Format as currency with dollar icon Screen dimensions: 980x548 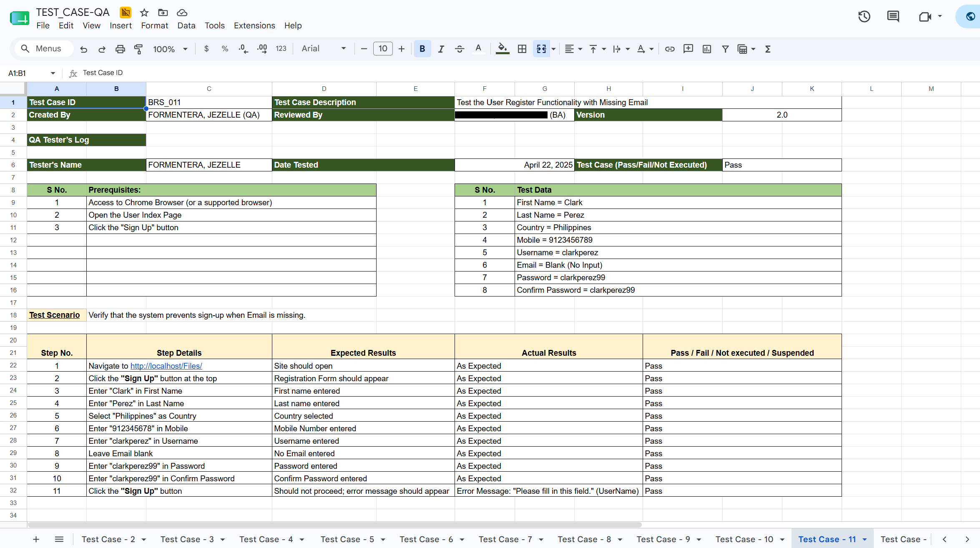pyautogui.click(x=206, y=49)
